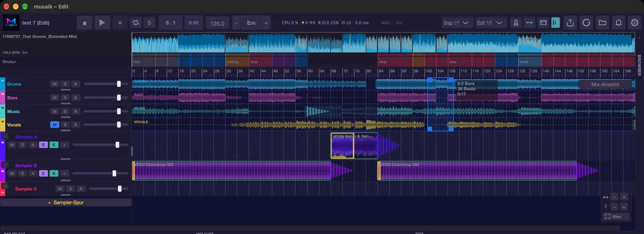Mute Sampler A
The width and height of the screenshot is (644, 234).
[12, 145]
